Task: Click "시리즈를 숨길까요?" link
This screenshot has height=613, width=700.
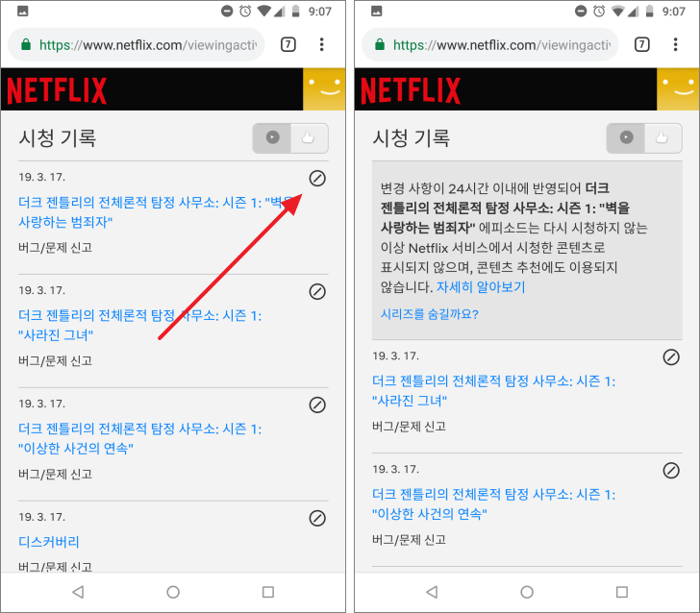Action: tap(430, 314)
